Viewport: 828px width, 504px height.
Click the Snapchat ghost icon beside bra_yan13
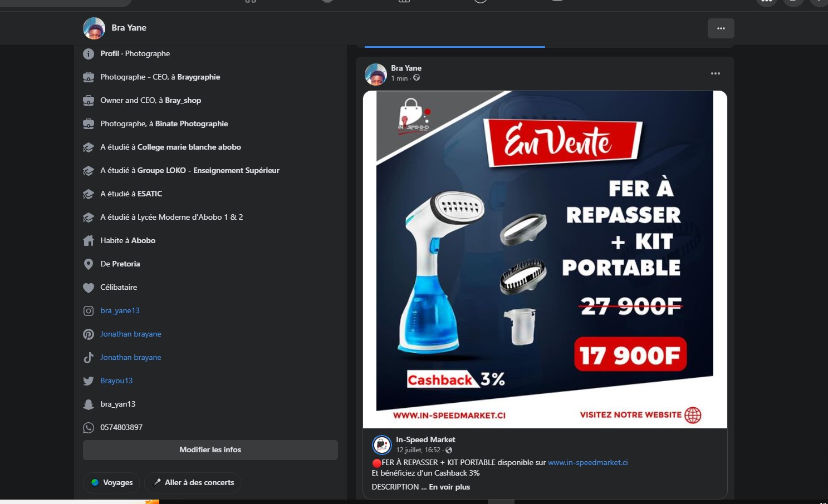click(89, 404)
